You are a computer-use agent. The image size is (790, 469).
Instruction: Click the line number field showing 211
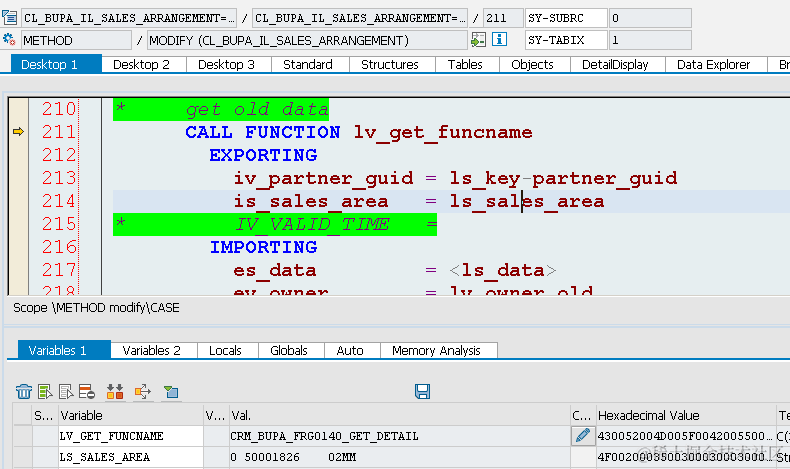(x=503, y=18)
